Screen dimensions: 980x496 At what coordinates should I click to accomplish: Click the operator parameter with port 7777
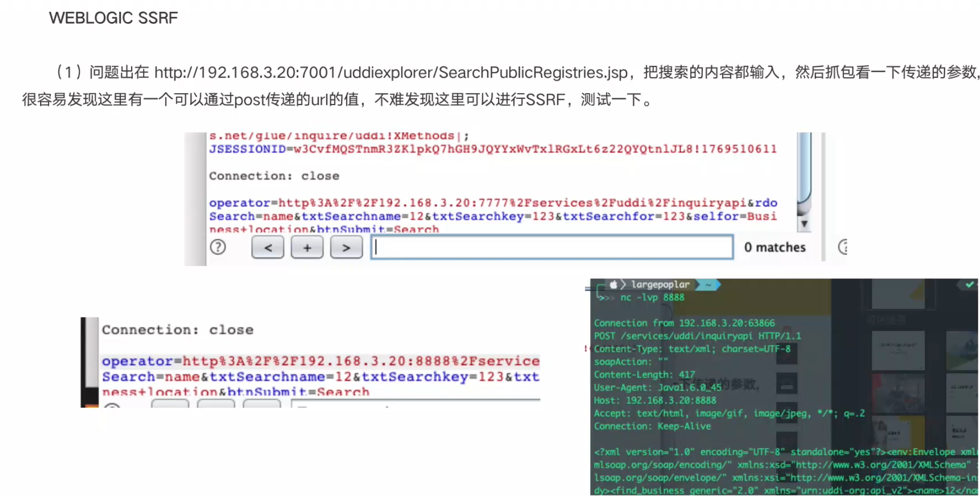point(493,203)
